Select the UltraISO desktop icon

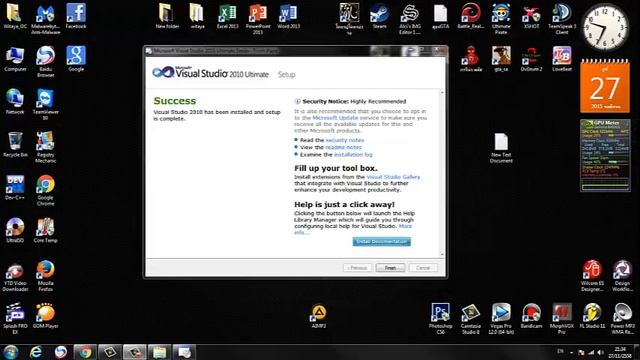tap(15, 230)
